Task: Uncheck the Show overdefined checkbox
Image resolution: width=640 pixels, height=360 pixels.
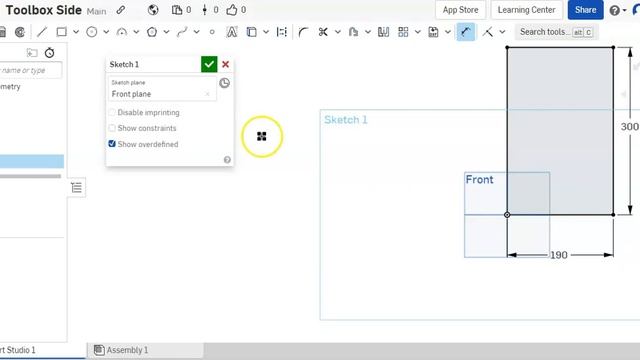Action: (112, 144)
